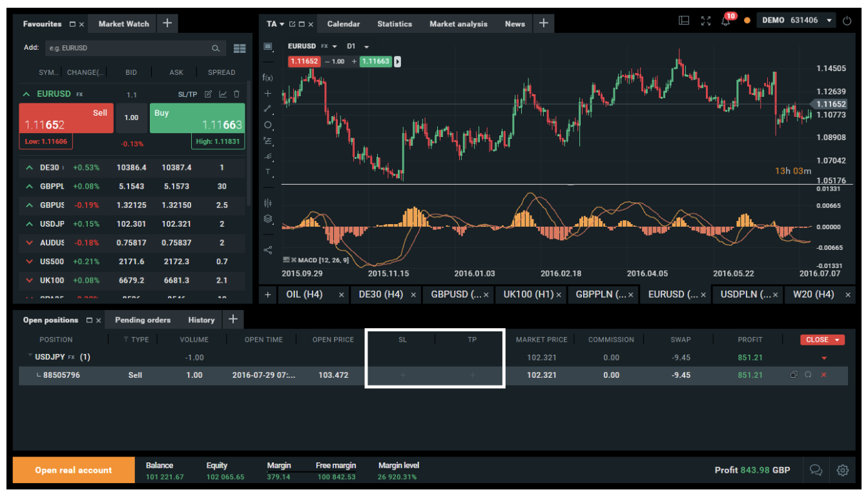This screenshot has height=496, width=868.
Task: Click the green Buy 1.11663 button
Action: click(198, 118)
